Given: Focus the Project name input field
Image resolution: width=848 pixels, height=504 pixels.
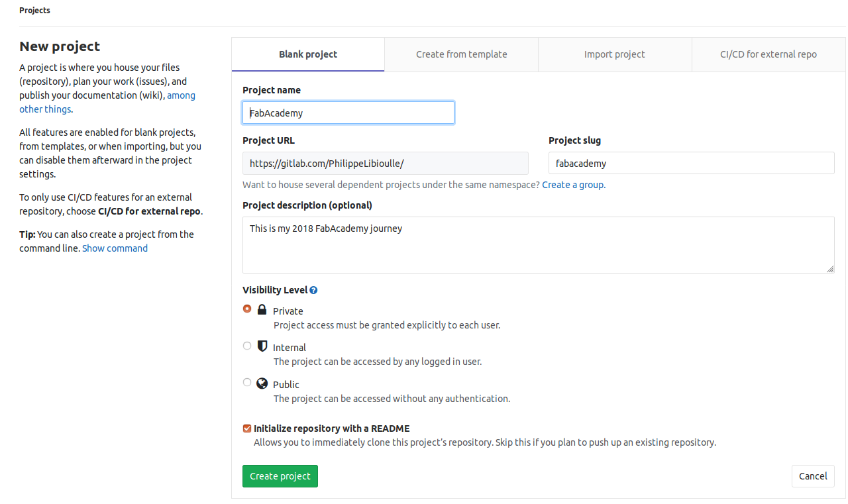Looking at the screenshot, I should point(348,113).
